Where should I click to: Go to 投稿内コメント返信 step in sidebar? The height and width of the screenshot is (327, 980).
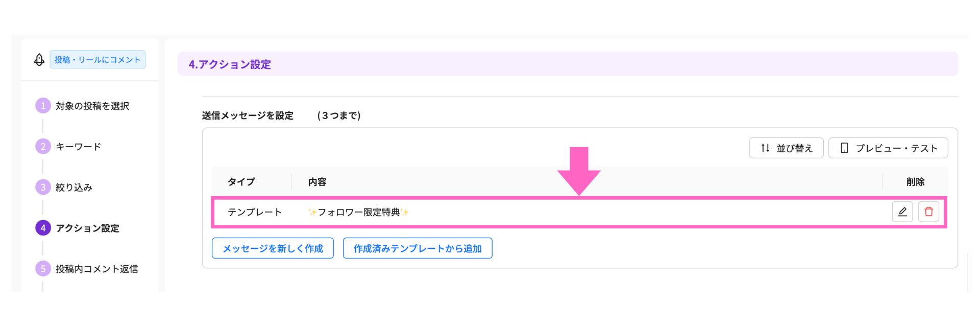click(x=97, y=269)
